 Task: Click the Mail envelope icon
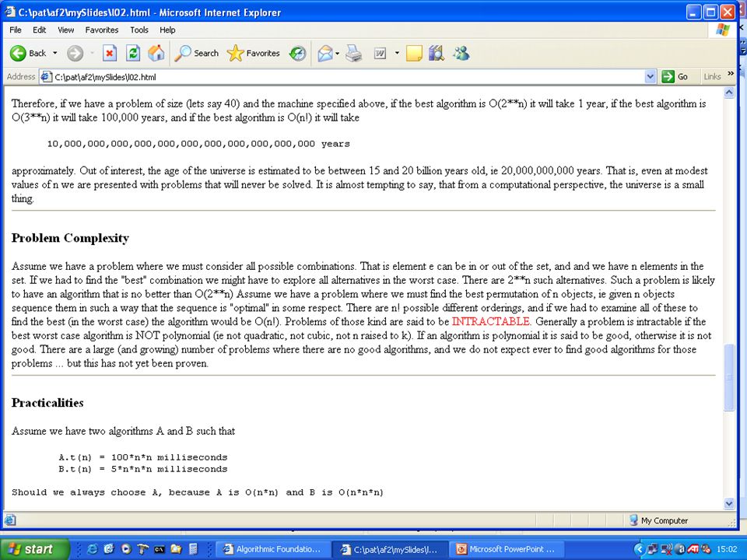click(325, 54)
